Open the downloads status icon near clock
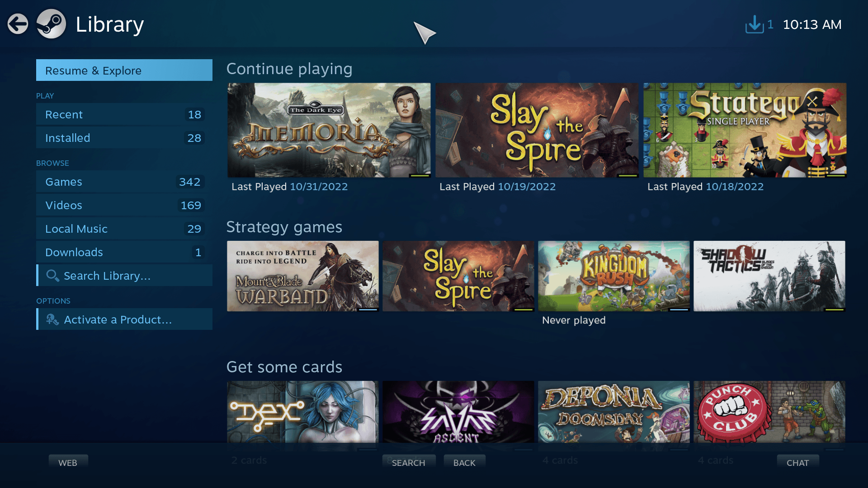 tap(759, 24)
